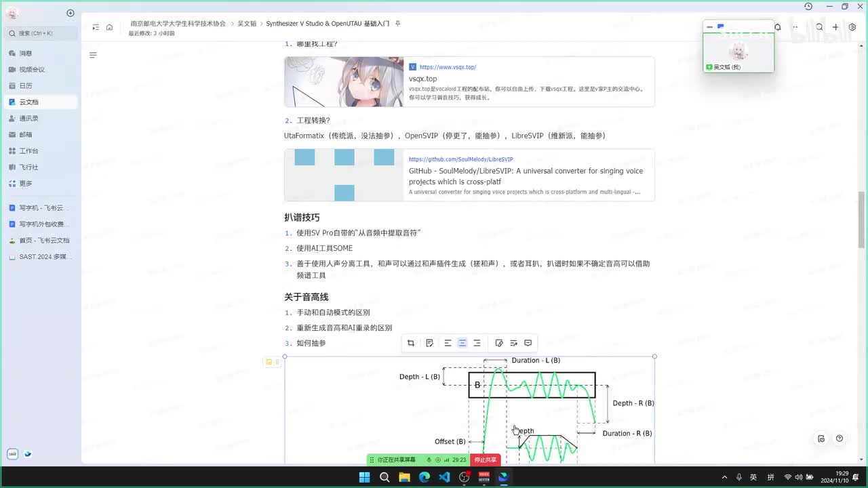This screenshot has height=488, width=868.
Task: Open the help question mark button
Action: 840,439
